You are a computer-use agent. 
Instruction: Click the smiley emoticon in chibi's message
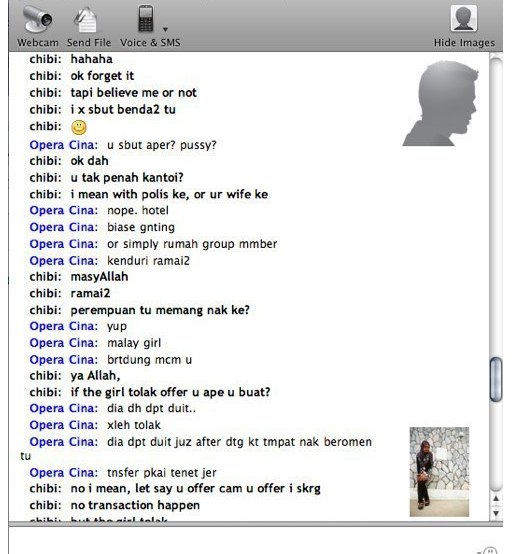click(79, 128)
